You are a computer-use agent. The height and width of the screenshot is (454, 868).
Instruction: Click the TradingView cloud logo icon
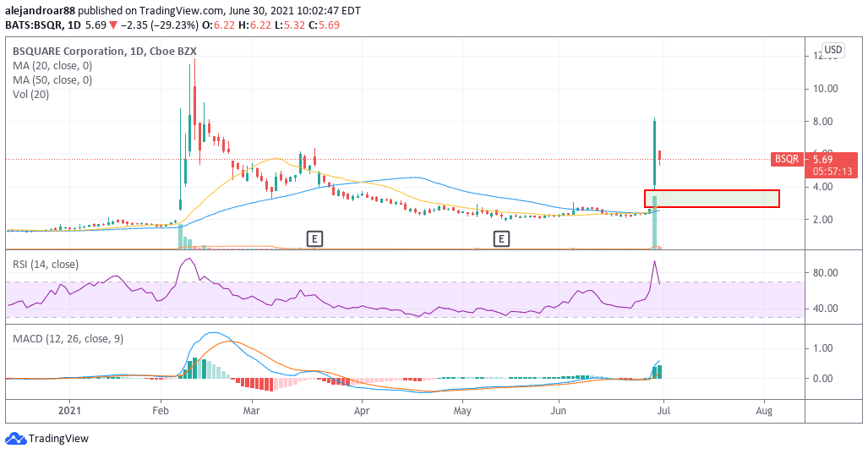[15, 439]
